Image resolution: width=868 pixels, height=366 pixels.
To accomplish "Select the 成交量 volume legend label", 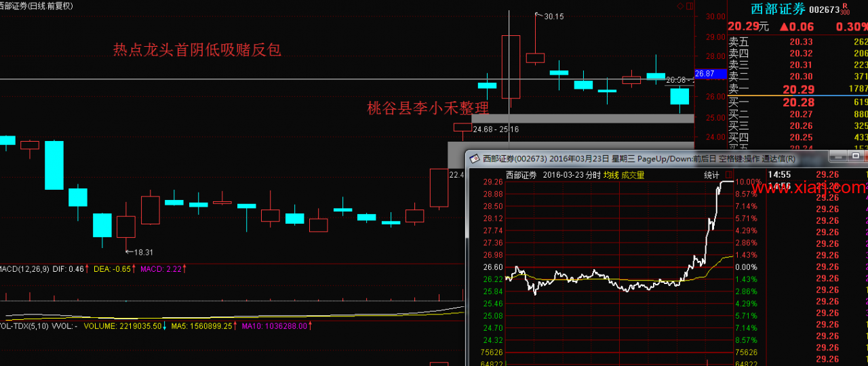I will click(x=633, y=175).
